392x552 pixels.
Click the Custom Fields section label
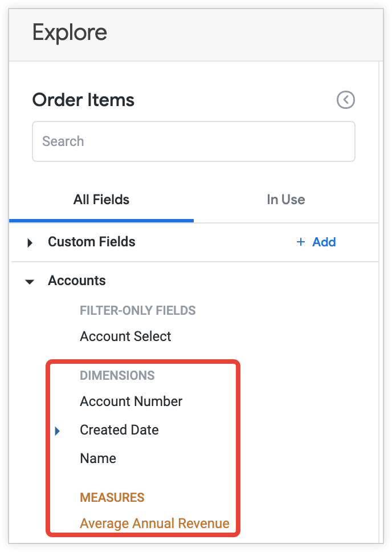(x=92, y=242)
